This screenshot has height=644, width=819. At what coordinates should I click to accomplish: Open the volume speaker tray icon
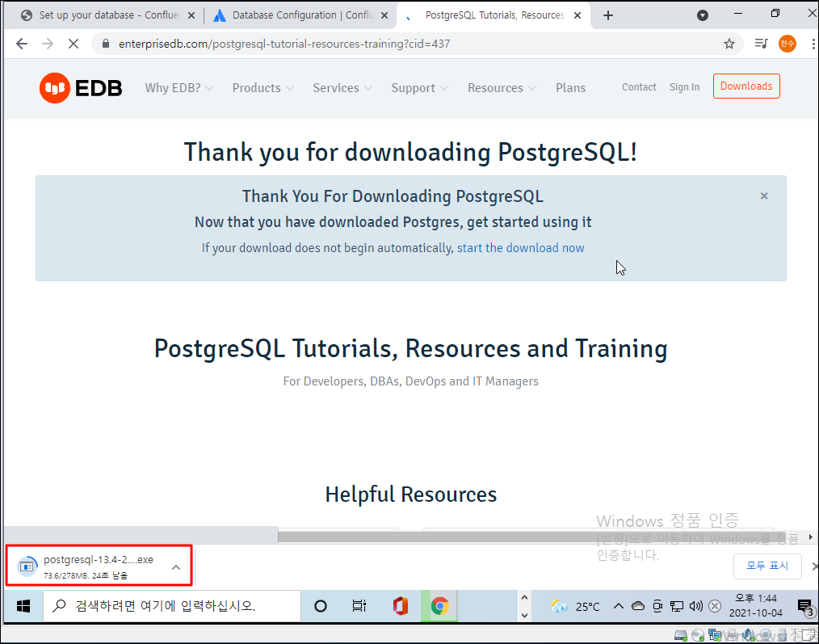tap(695, 606)
